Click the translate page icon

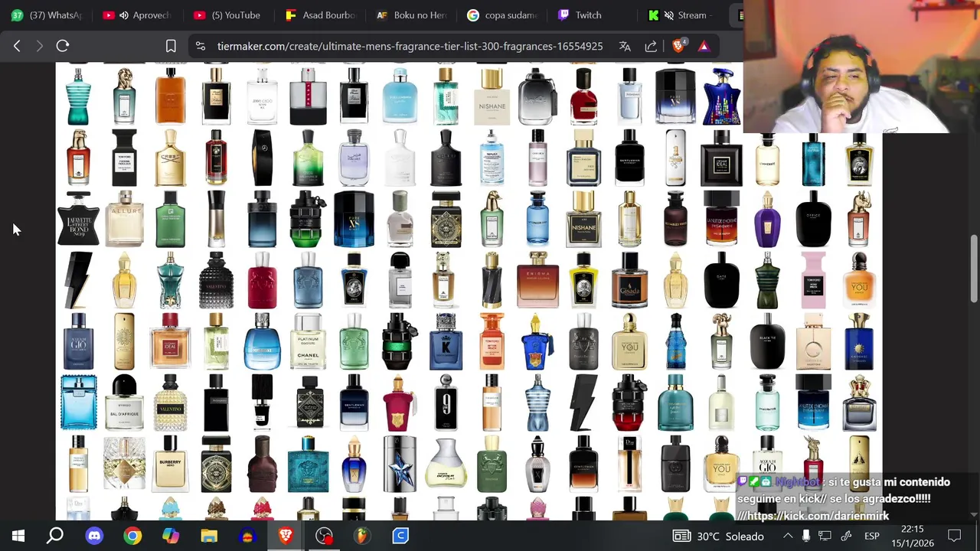coord(625,46)
